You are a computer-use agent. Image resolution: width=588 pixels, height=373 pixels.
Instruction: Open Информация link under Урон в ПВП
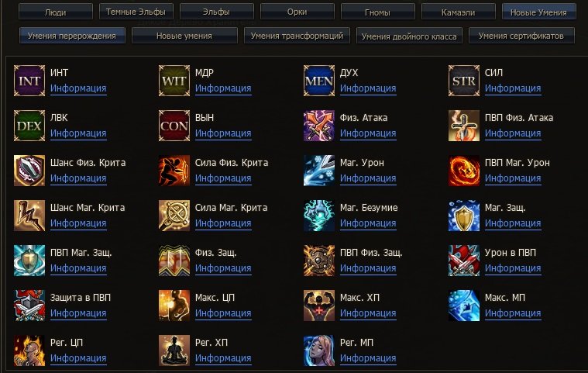point(513,268)
